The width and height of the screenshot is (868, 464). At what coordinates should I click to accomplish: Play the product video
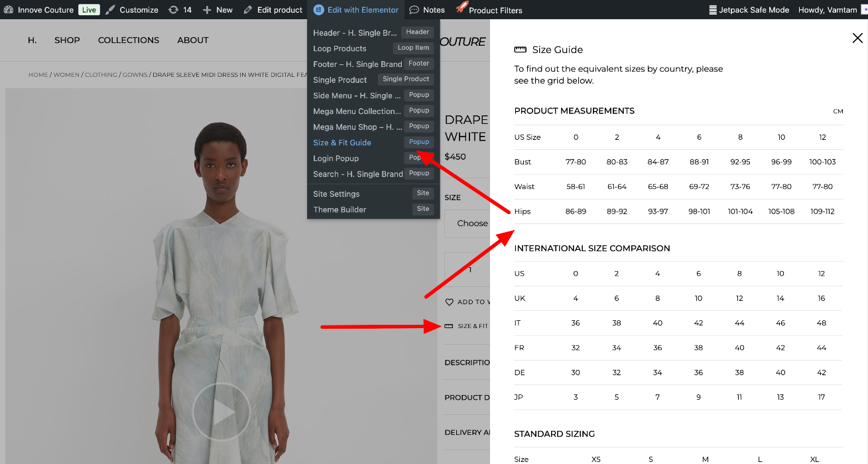[x=221, y=412]
